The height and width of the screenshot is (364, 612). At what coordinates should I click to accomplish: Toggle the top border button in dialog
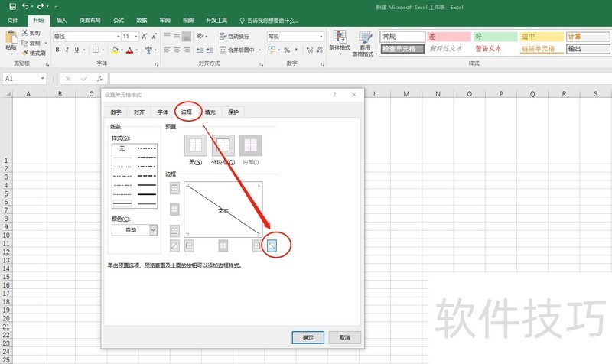point(174,188)
